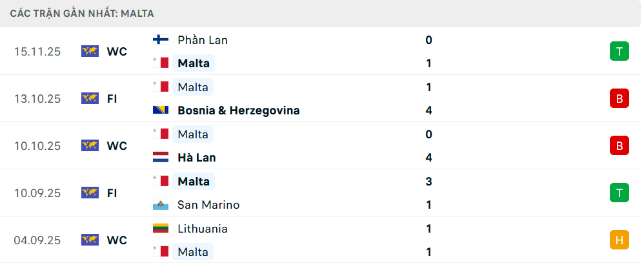
Task: Click the competition icon for 13.10.25 match
Action: coord(90,99)
